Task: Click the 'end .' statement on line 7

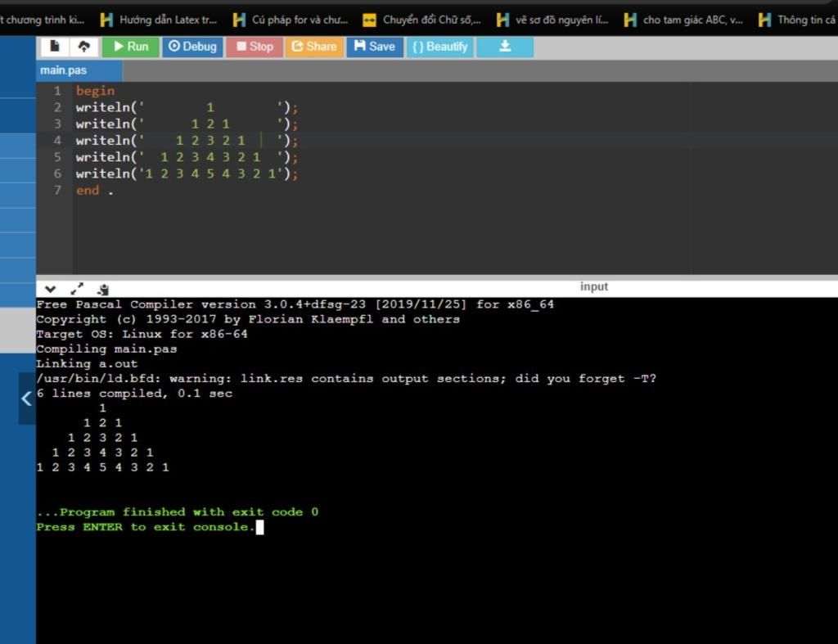Action: 95,191
